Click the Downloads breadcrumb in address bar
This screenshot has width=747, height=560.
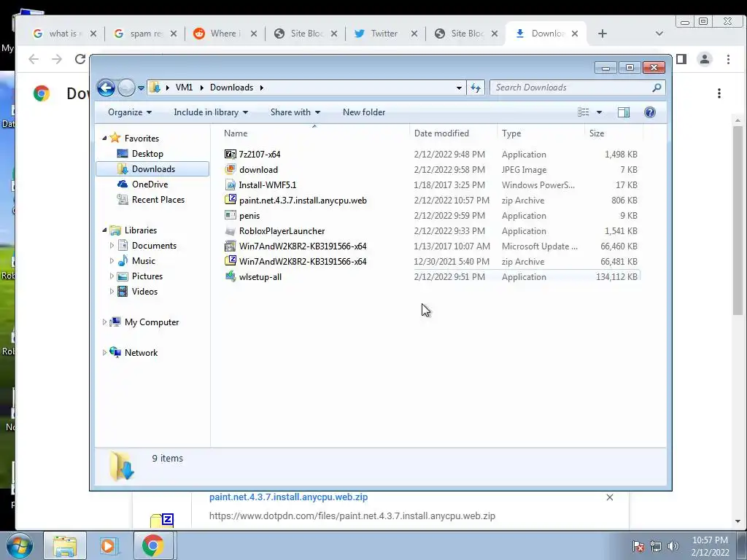click(231, 87)
